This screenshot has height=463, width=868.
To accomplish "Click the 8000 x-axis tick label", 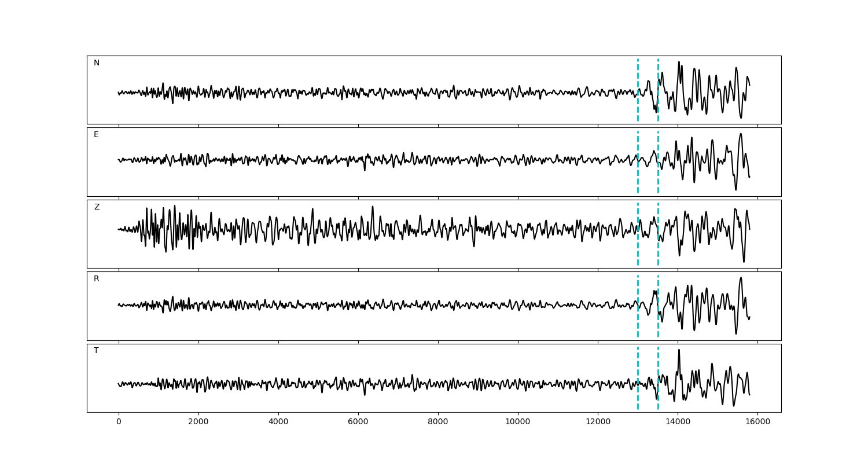I will [438, 422].
